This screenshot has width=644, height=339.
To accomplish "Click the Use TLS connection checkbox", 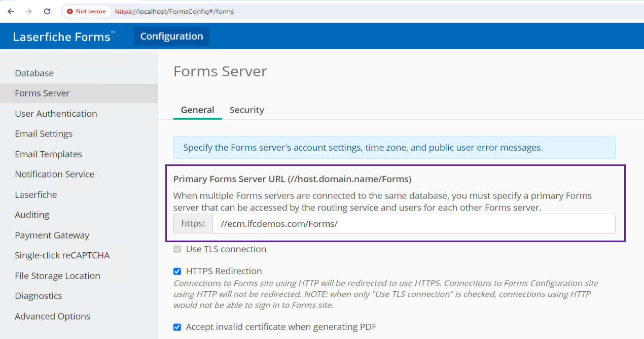I will click(x=177, y=249).
